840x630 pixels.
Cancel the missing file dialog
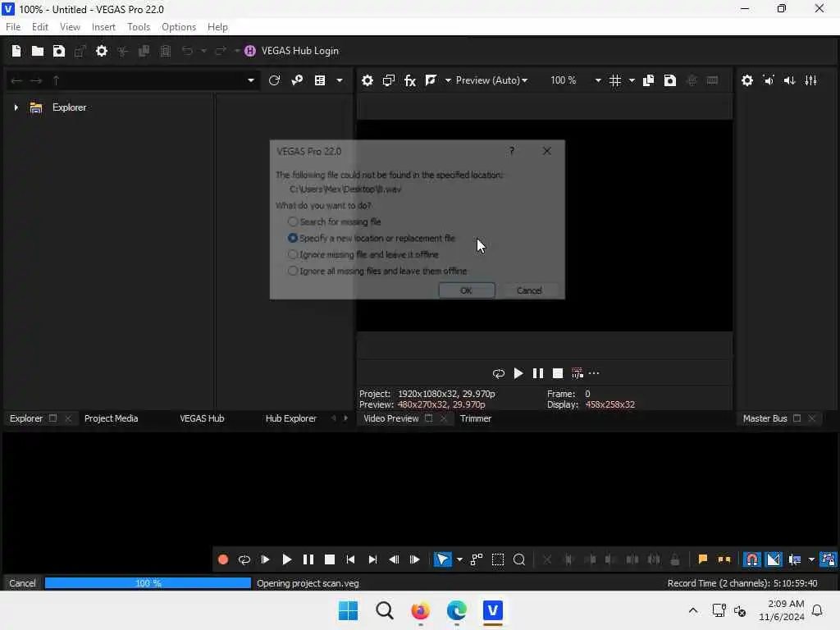pyautogui.click(x=529, y=290)
